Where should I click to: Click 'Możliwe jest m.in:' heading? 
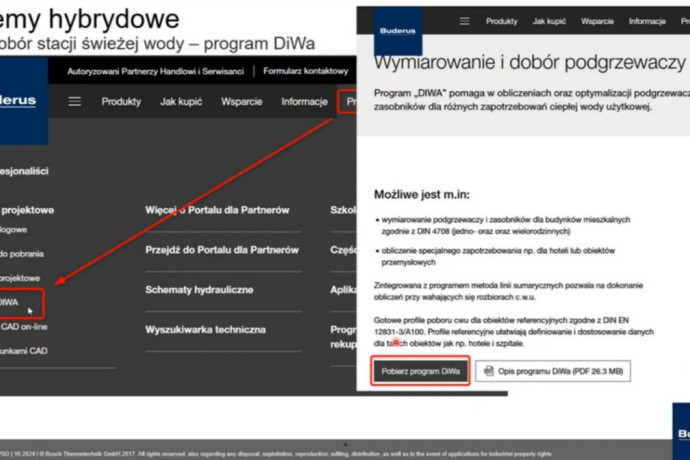point(422,195)
